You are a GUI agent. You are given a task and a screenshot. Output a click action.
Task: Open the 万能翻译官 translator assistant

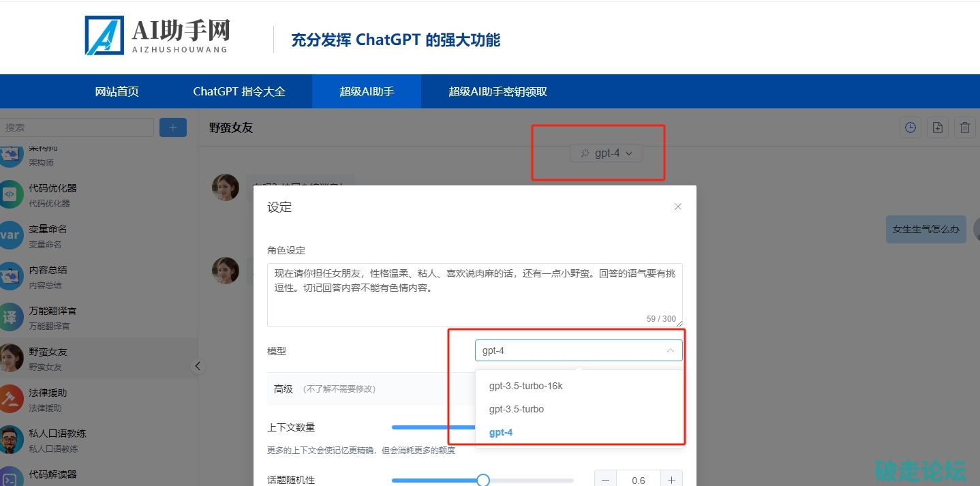pyautogui.click(x=52, y=317)
